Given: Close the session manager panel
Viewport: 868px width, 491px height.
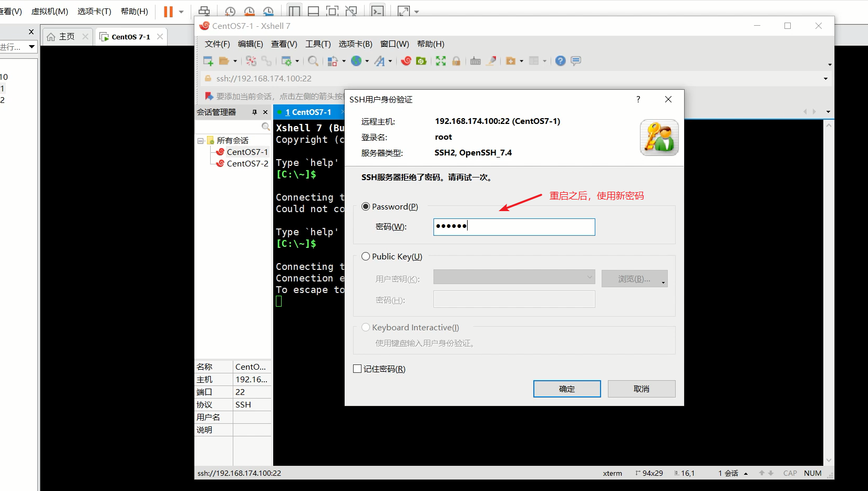Looking at the screenshot, I should coord(265,112).
